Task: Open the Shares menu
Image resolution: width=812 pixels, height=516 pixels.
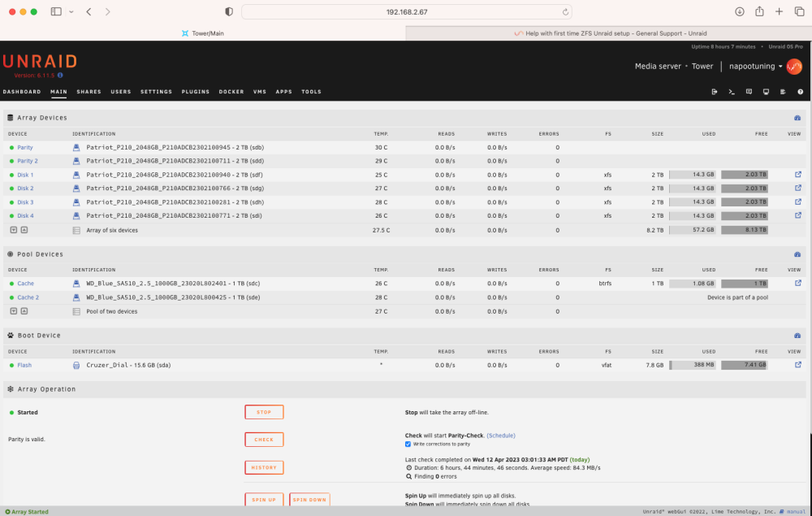Action: pos(89,92)
